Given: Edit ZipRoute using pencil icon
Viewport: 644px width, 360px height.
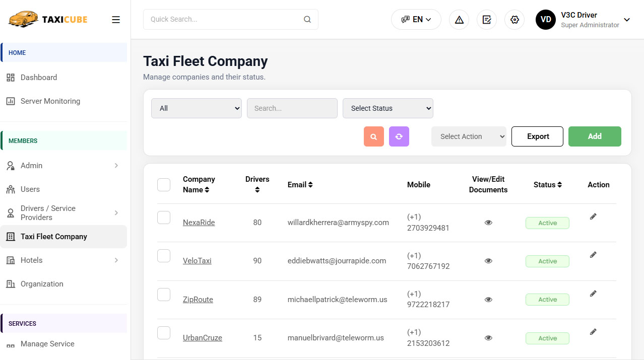Looking at the screenshot, I should tap(593, 294).
